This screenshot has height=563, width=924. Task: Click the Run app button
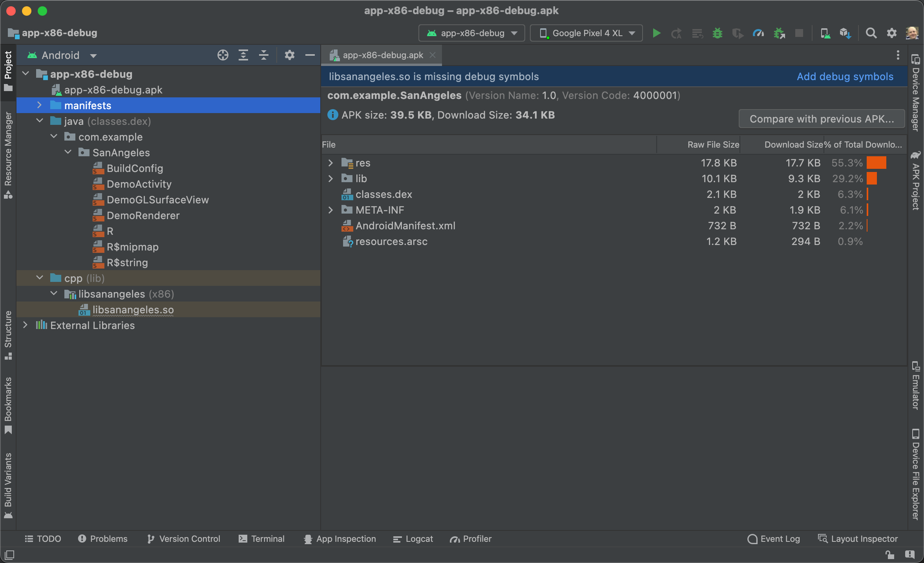(657, 32)
